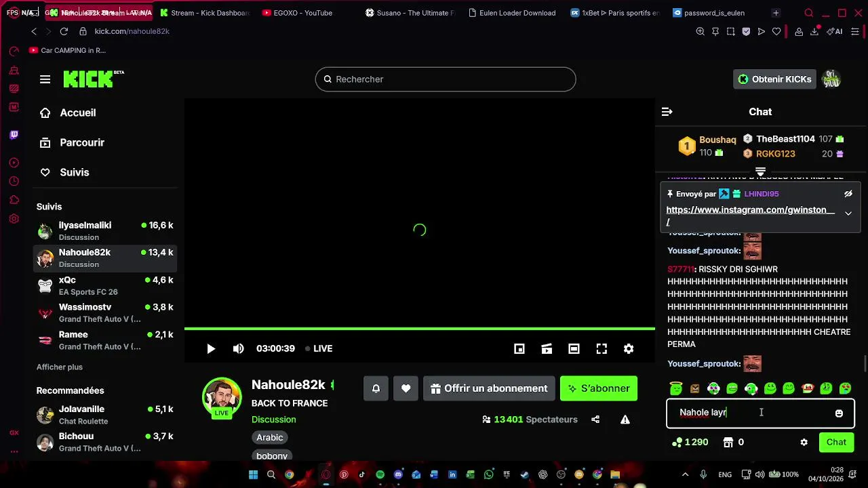Click the Arabic tag
Viewport: 868px width, 488px height.
tap(270, 437)
